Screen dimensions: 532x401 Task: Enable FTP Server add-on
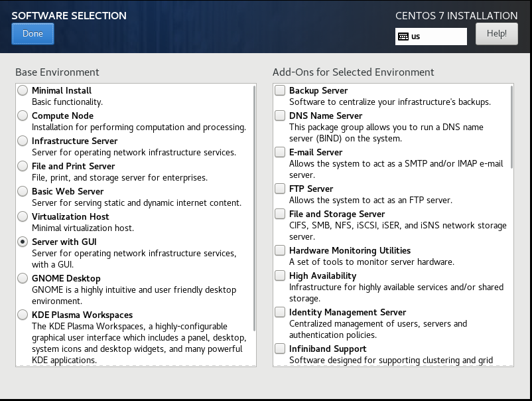[x=280, y=189]
